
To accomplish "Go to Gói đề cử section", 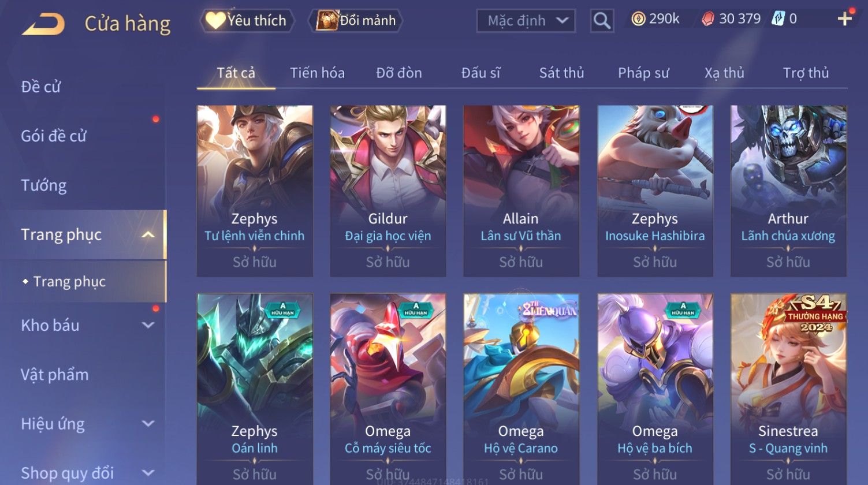I will 54,136.
